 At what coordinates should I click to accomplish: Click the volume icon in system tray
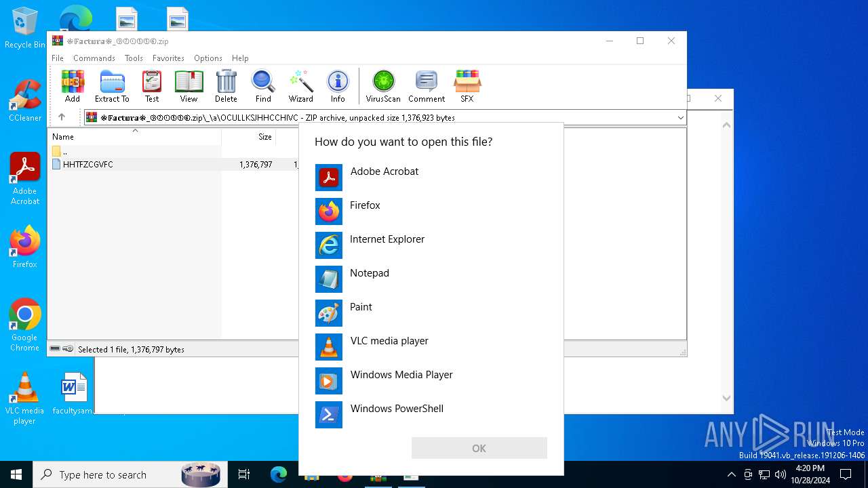[780, 474]
